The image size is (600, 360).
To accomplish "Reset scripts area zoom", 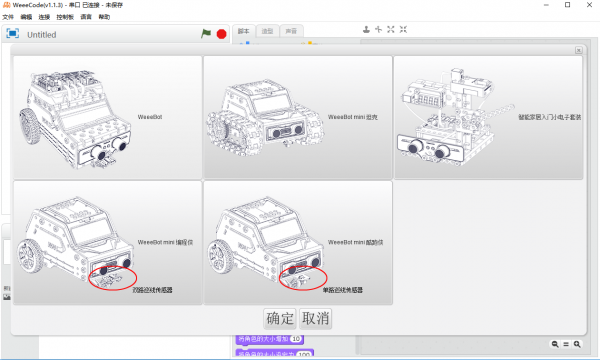I will [566, 344].
